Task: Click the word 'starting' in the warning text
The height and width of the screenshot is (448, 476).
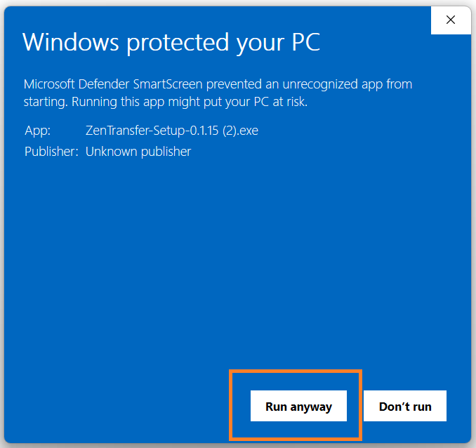Action: 44,102
